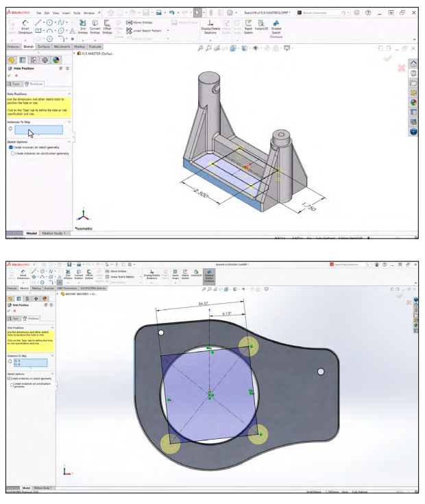The height and width of the screenshot is (504, 425).
Task: Open Quick Snaps in lower window ribbon
Action: (x=175, y=276)
